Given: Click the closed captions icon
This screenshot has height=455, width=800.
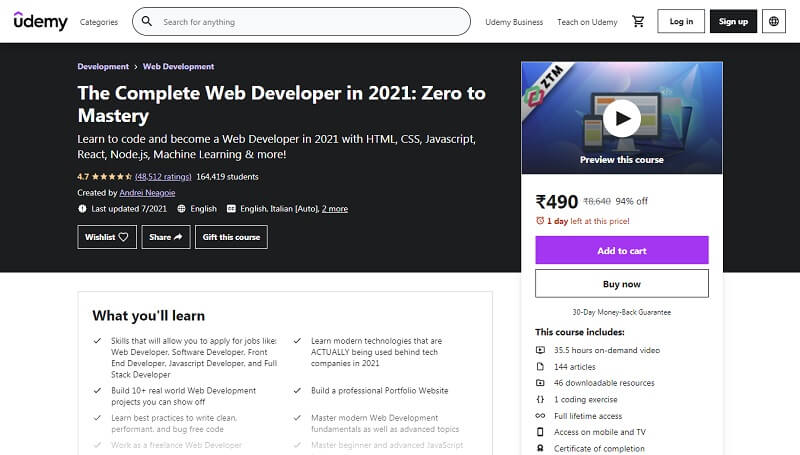Looking at the screenshot, I should click(231, 209).
